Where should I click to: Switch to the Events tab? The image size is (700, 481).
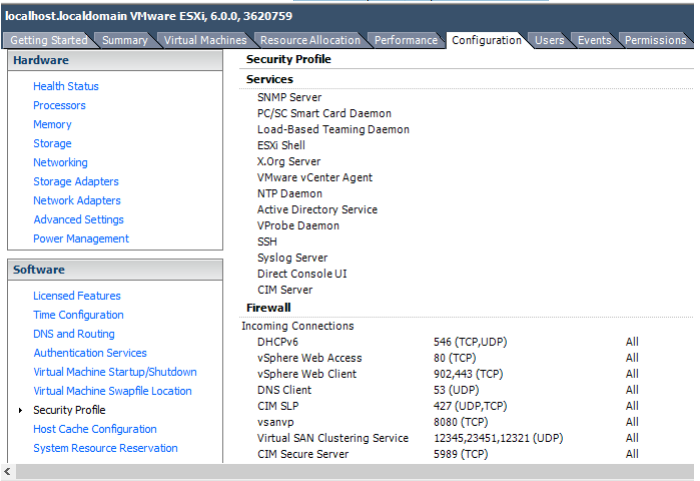click(594, 40)
